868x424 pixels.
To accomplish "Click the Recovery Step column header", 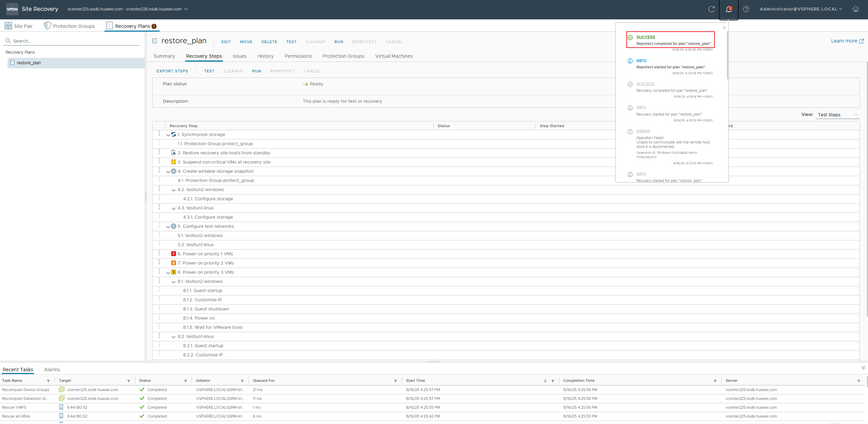I will click(183, 126).
